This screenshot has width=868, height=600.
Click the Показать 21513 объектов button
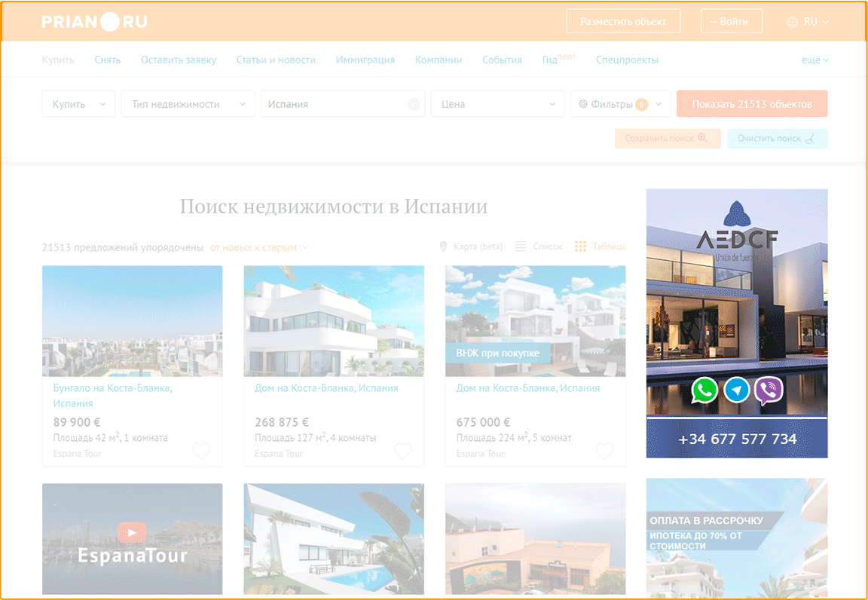click(751, 104)
